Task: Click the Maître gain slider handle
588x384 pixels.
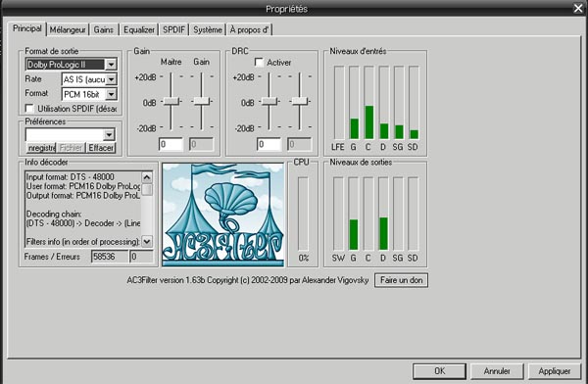Action: click(x=171, y=101)
